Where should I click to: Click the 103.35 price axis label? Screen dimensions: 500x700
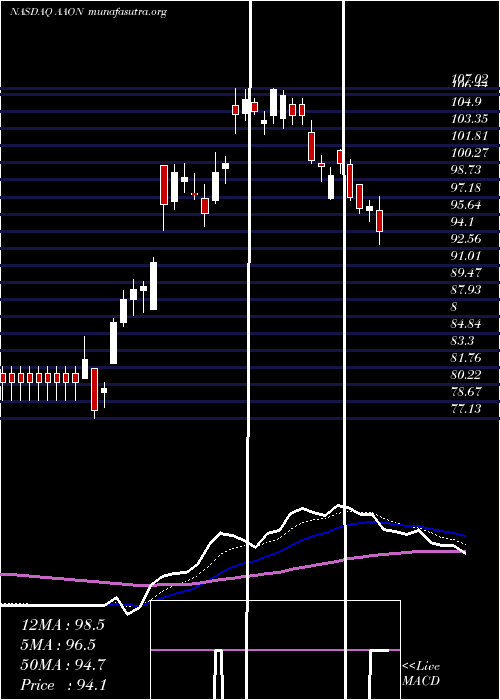pyautogui.click(x=467, y=119)
